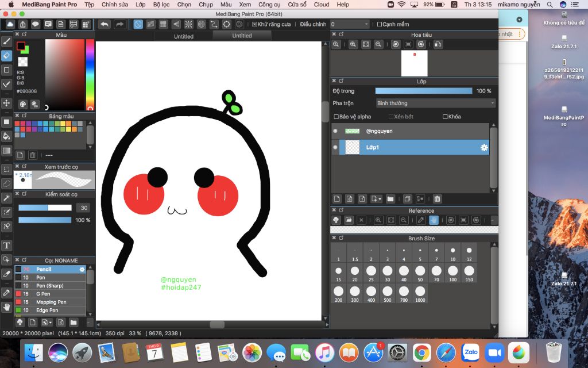Zoom in on the Hoa tiêu navigator
The height and width of the screenshot is (368, 588).
[353, 44]
